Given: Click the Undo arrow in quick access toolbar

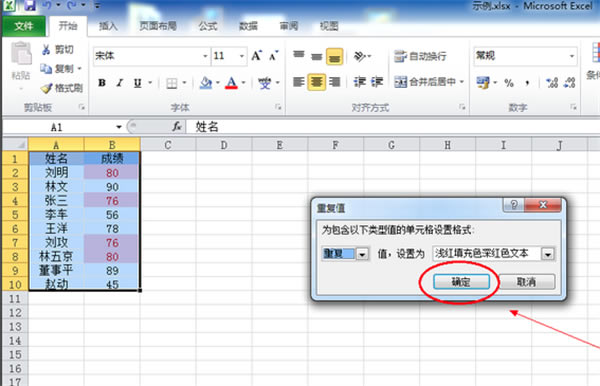Looking at the screenshot, I should point(47,5).
